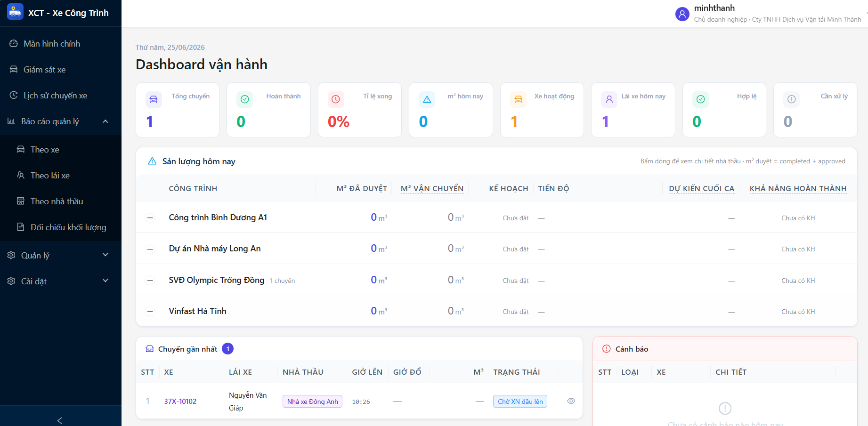
Task: Click the m³ hôm nay triangle icon
Action: tap(427, 99)
